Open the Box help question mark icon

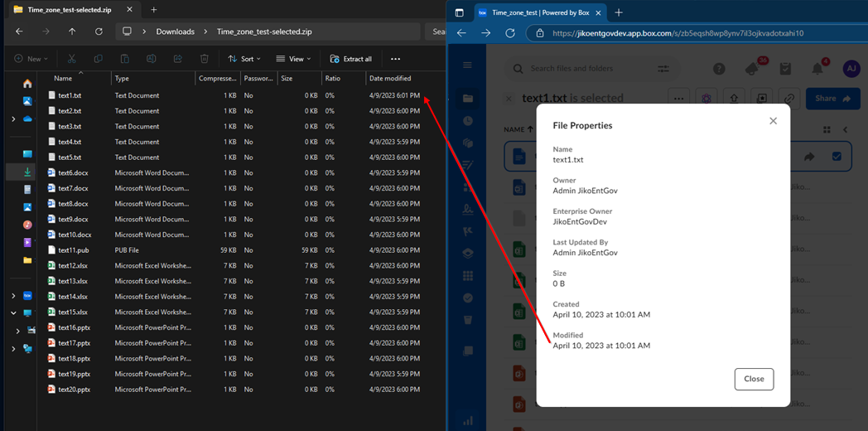tap(719, 69)
